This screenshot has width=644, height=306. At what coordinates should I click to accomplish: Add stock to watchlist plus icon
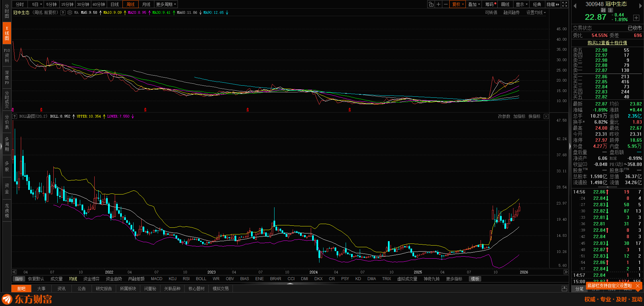click(636, 18)
